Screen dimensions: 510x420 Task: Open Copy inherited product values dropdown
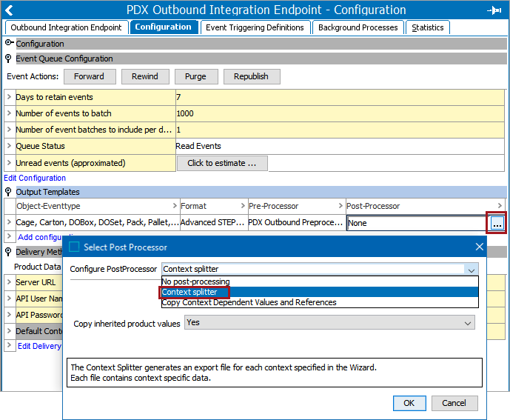(329, 323)
